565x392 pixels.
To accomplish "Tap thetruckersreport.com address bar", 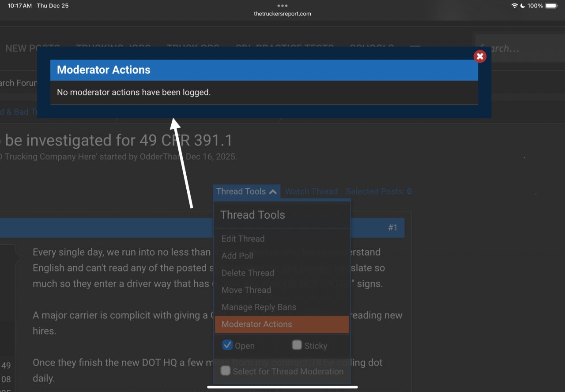I will [282, 14].
